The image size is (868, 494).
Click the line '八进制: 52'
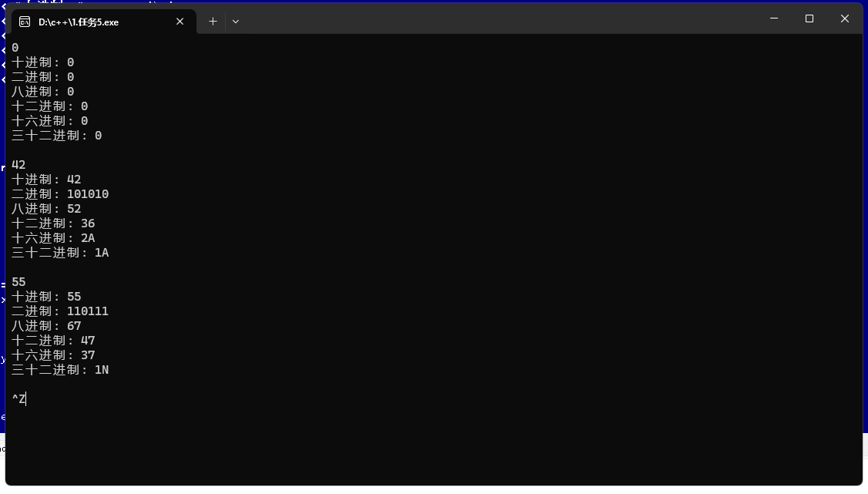(46, 209)
